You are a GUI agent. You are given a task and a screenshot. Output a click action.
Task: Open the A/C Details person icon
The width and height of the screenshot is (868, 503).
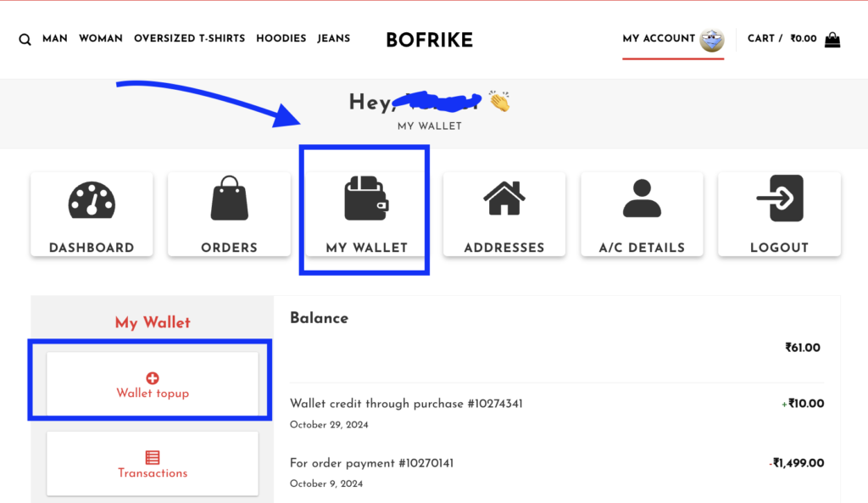(x=642, y=198)
